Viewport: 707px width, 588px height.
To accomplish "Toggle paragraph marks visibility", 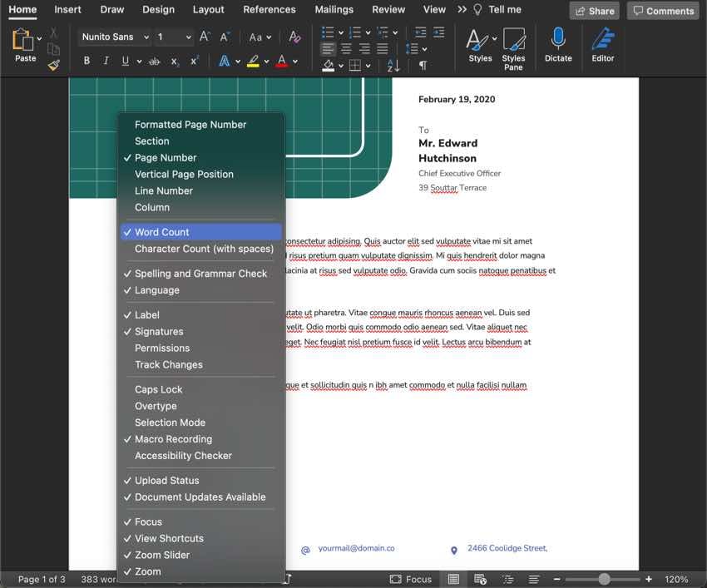I will pos(423,64).
